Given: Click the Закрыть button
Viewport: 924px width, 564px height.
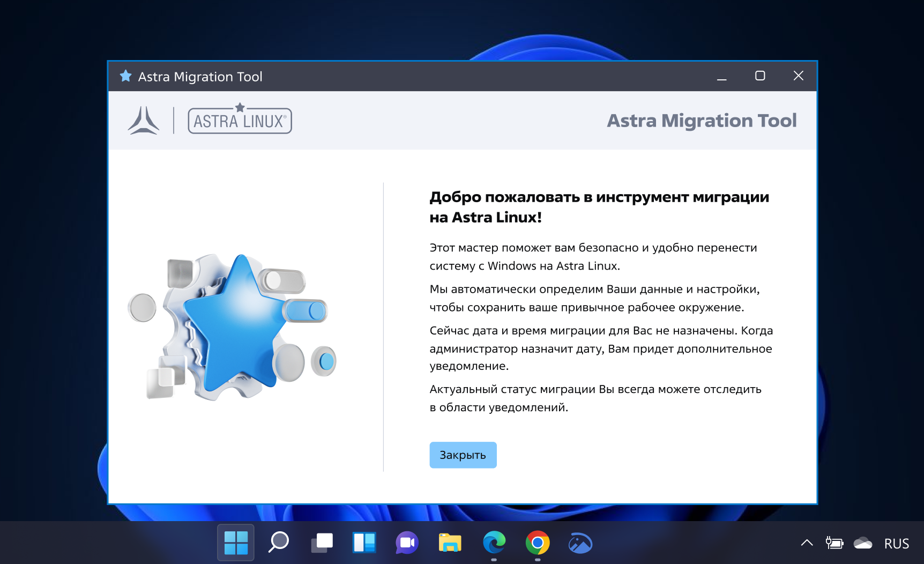Looking at the screenshot, I should click(x=463, y=455).
